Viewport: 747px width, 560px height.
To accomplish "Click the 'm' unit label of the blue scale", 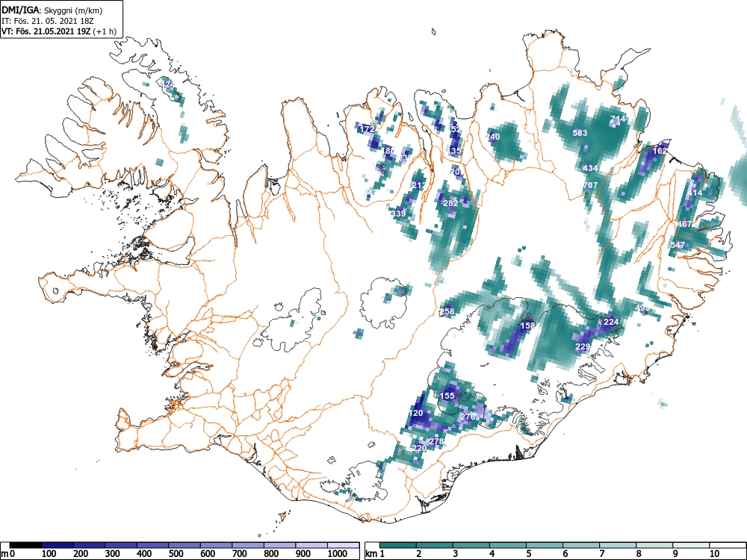I will 4,554.
